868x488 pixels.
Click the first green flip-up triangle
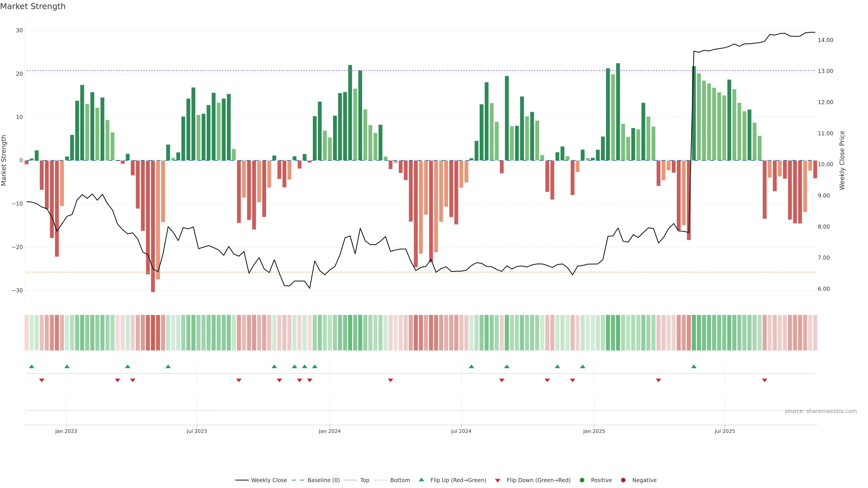click(32, 366)
